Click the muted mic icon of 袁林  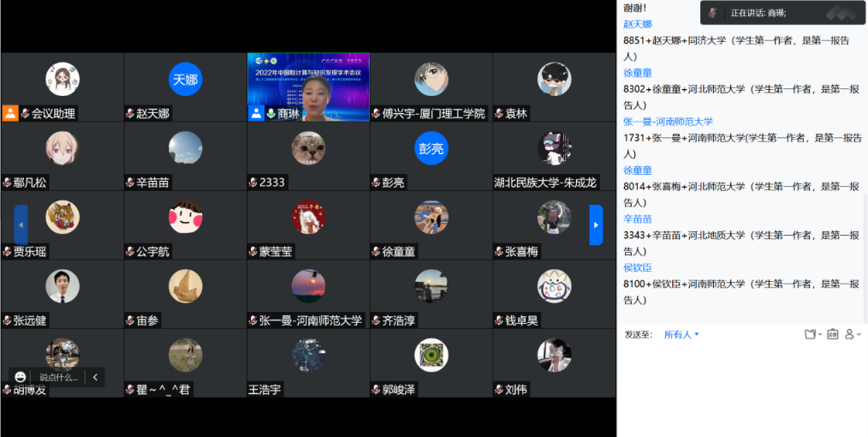coord(499,114)
